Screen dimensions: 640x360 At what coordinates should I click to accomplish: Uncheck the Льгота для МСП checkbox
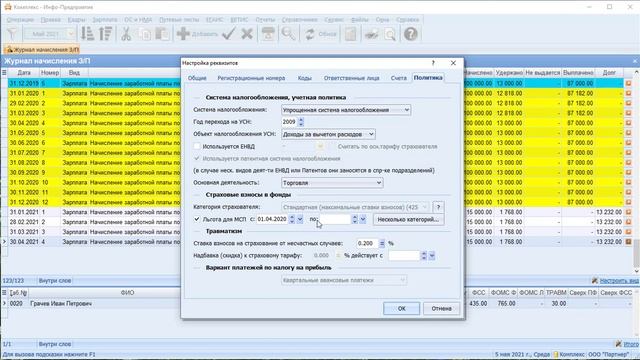click(197, 219)
